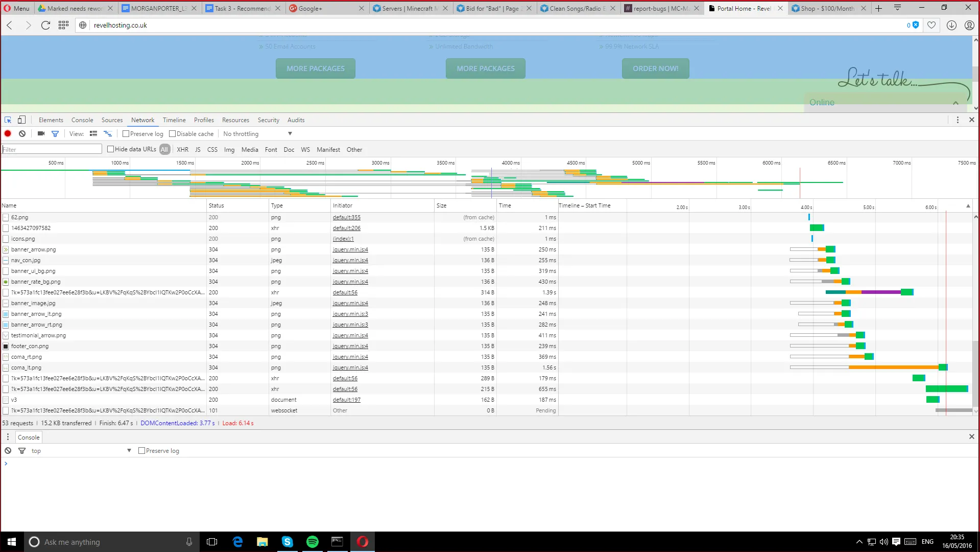
Task: Stop recording network log
Action: pos(8,133)
